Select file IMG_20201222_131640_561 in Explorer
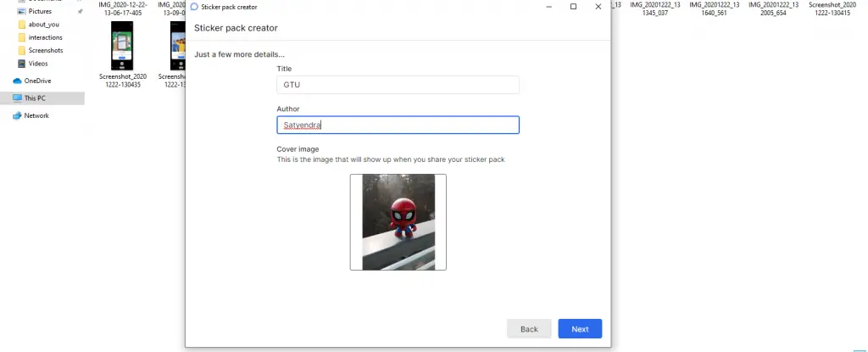This screenshot has width=868, height=352. 714,8
